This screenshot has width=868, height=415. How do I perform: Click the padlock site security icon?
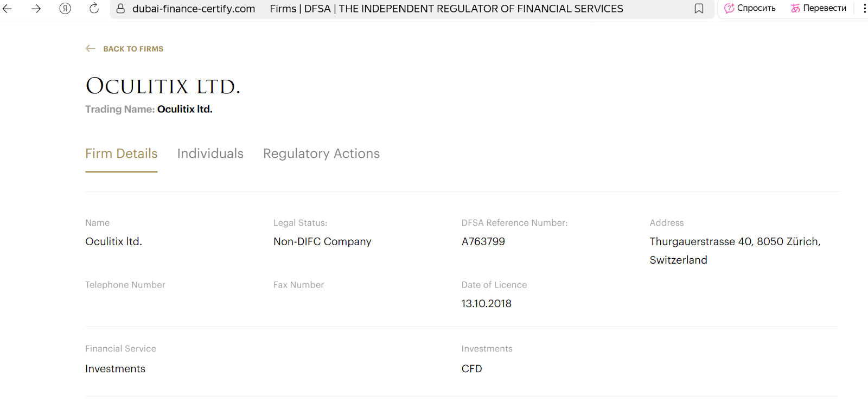[121, 9]
